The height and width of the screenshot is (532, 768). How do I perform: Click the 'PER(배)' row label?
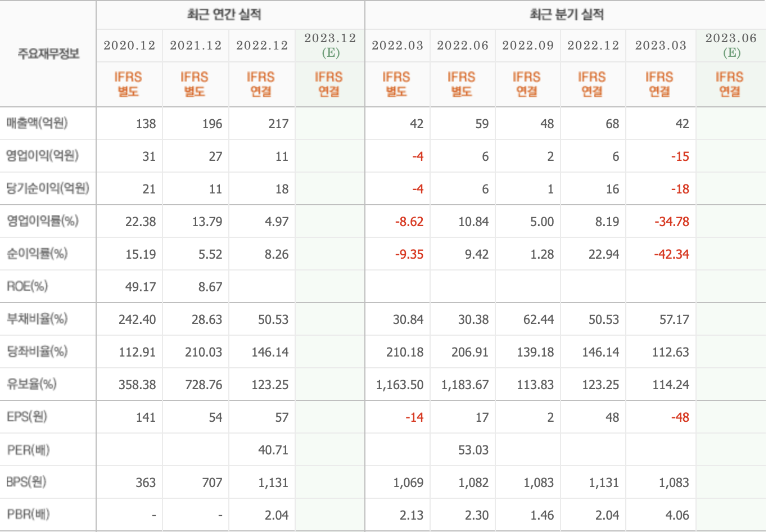coord(28,449)
